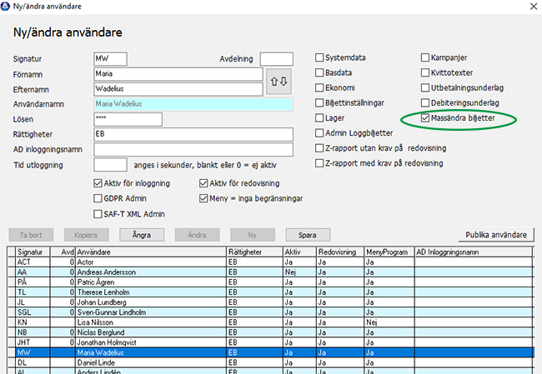Open Publika användare

[496, 235]
